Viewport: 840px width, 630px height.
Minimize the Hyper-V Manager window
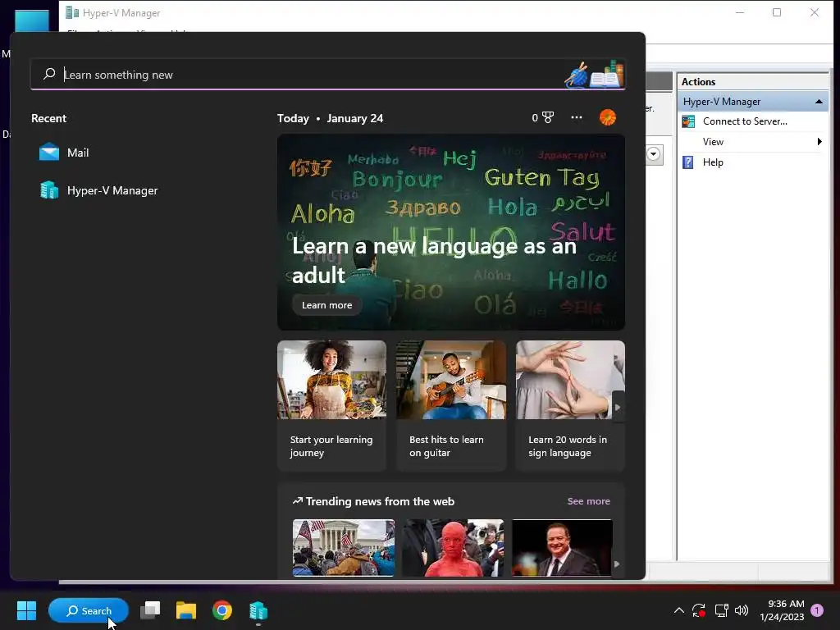(x=740, y=12)
